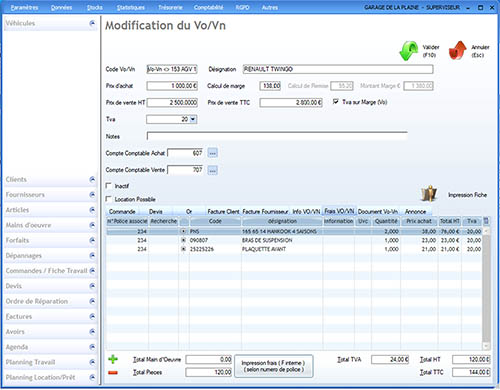Image resolution: width=500 pixels, height=390 pixels.
Task: Expand the Agenda sidebar panel
Action: pos(92,347)
